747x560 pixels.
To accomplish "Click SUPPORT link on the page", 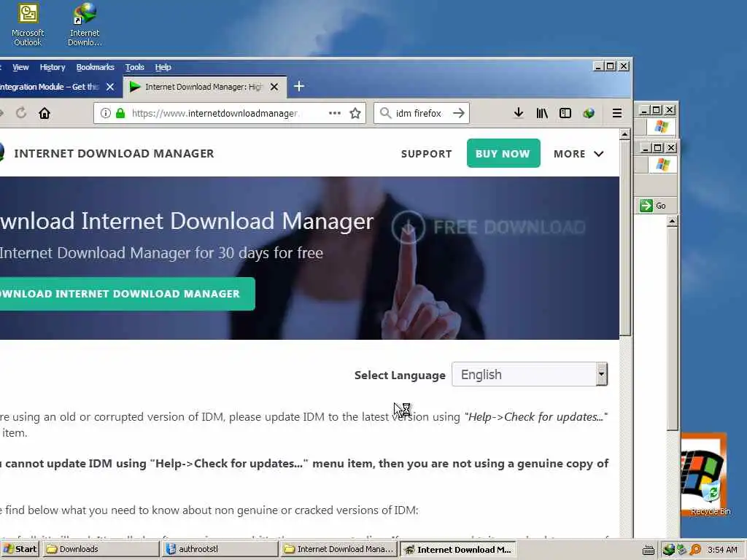I will click(426, 154).
